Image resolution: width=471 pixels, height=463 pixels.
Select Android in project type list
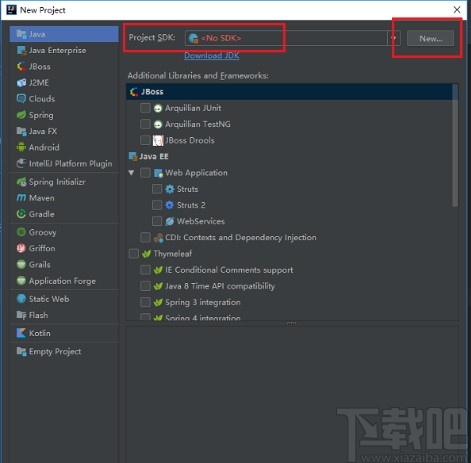click(64, 147)
